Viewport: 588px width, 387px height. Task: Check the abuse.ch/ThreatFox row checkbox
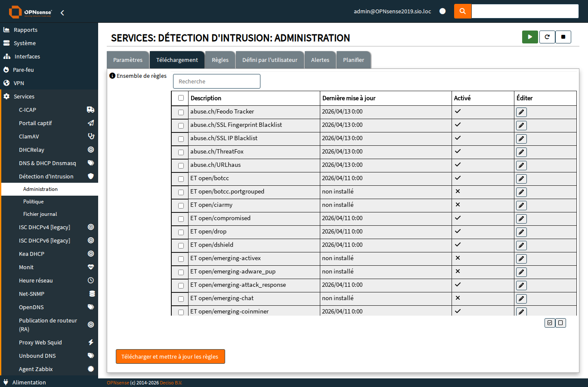(181, 152)
